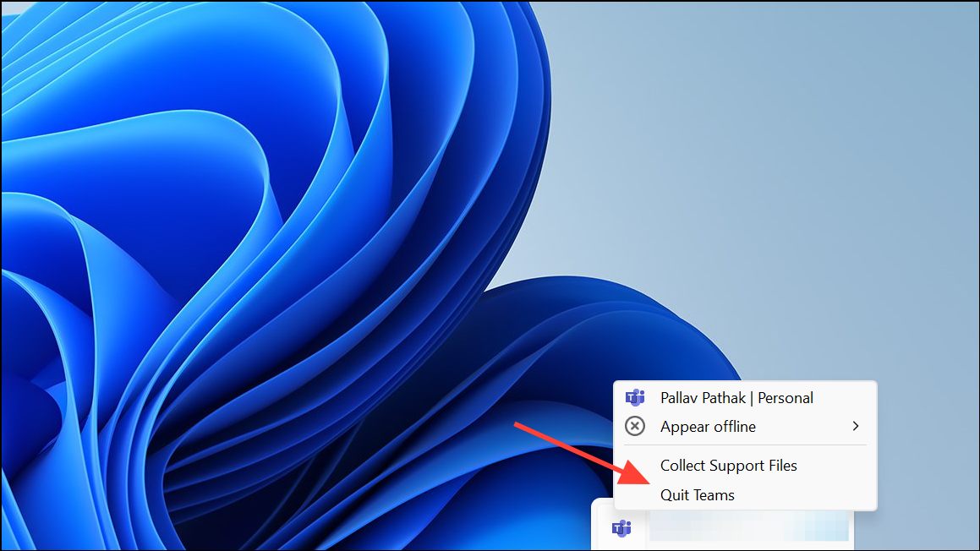
Task: Click the right-facing arrow next to Appear offline
Action: tap(855, 426)
